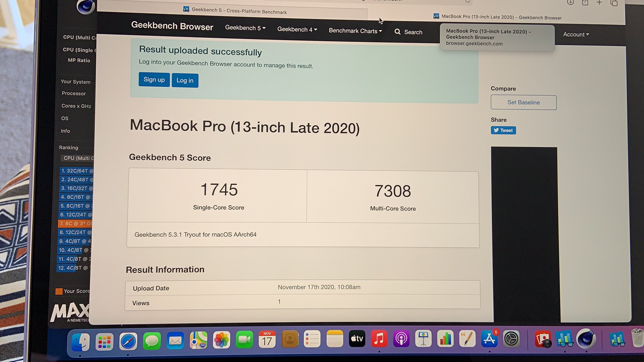Screen dimensions: 644x362
Task: Expand the Geekbench 4 dropdown menu
Action: click(297, 29)
